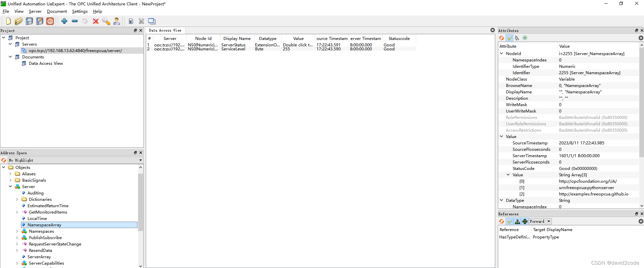Add a server with the blue plus icon
644x268 pixels.
(x=65, y=21)
